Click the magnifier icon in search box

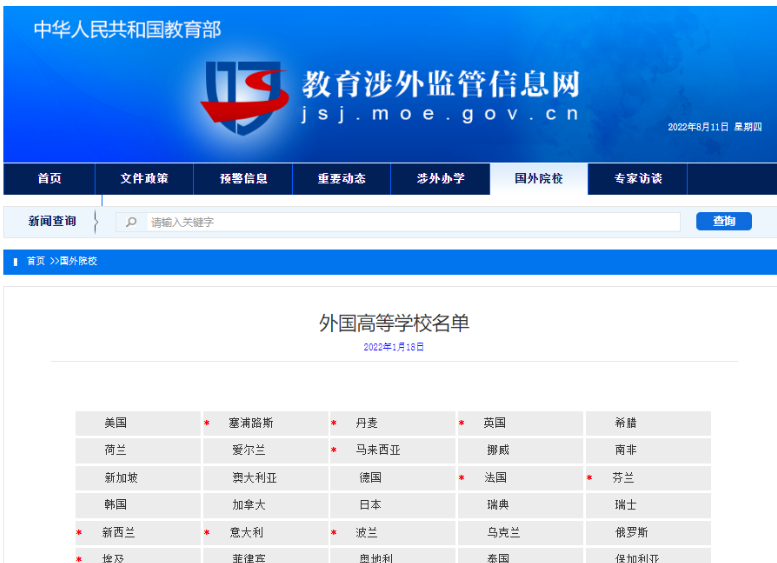(131, 222)
